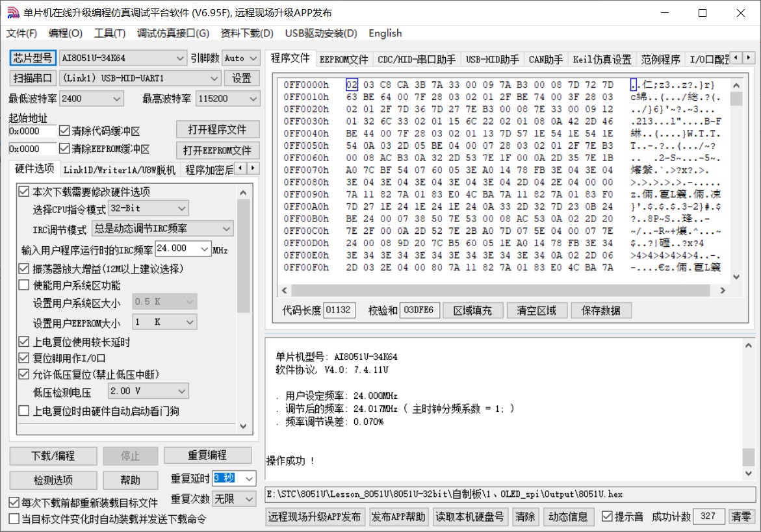Switch to CAN助手 tab
761x532 pixels.
coord(546,59)
